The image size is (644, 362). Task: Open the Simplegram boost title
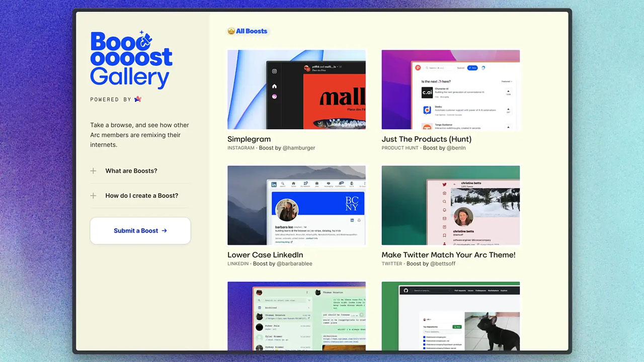[x=249, y=139]
